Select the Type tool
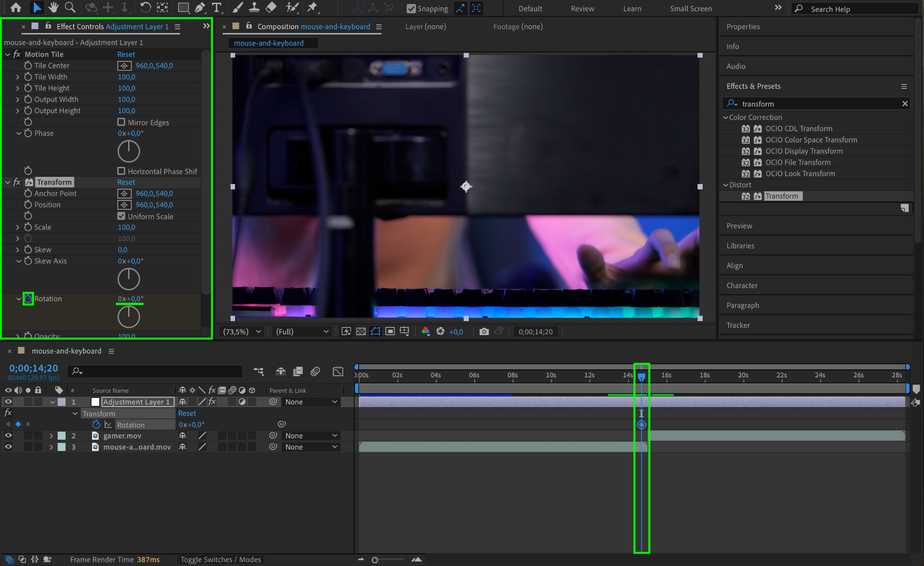The width and height of the screenshot is (924, 566). pos(217,8)
